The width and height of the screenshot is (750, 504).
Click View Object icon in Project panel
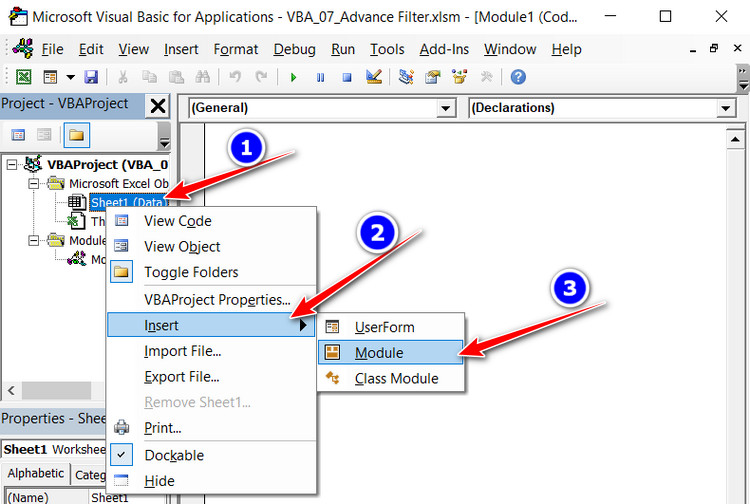[x=44, y=135]
